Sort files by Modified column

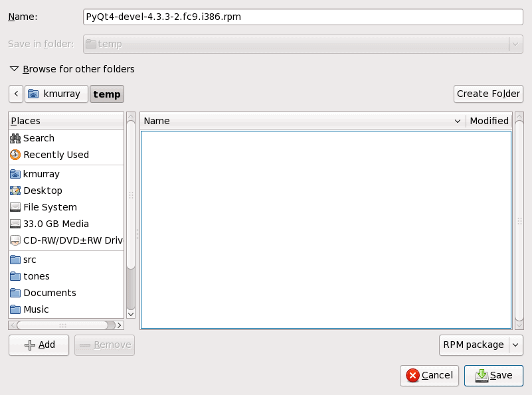point(489,121)
